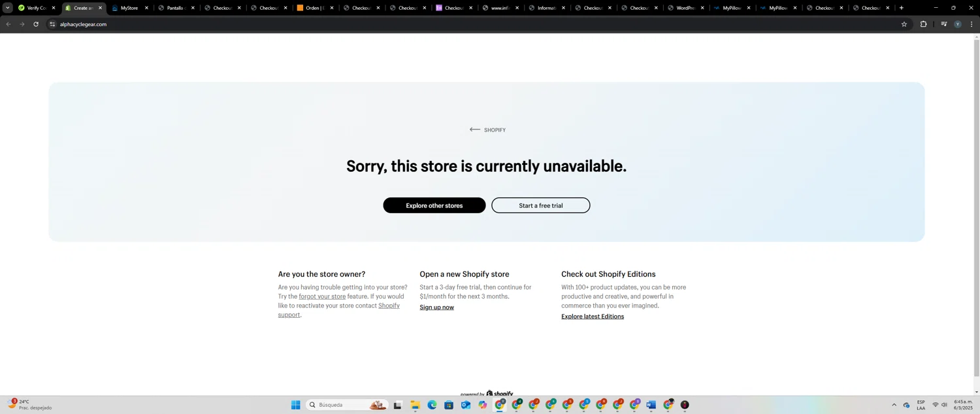Open the clock and date panel

click(x=964, y=405)
